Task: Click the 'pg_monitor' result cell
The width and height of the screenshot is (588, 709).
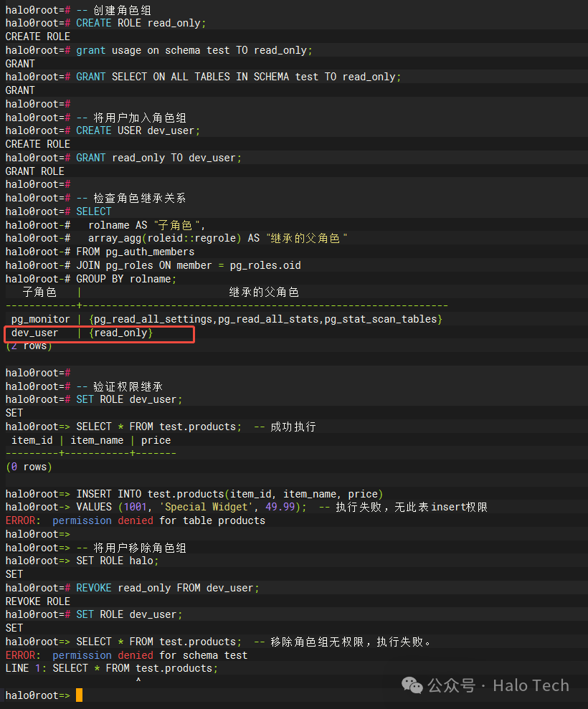Action: pyautogui.click(x=41, y=319)
